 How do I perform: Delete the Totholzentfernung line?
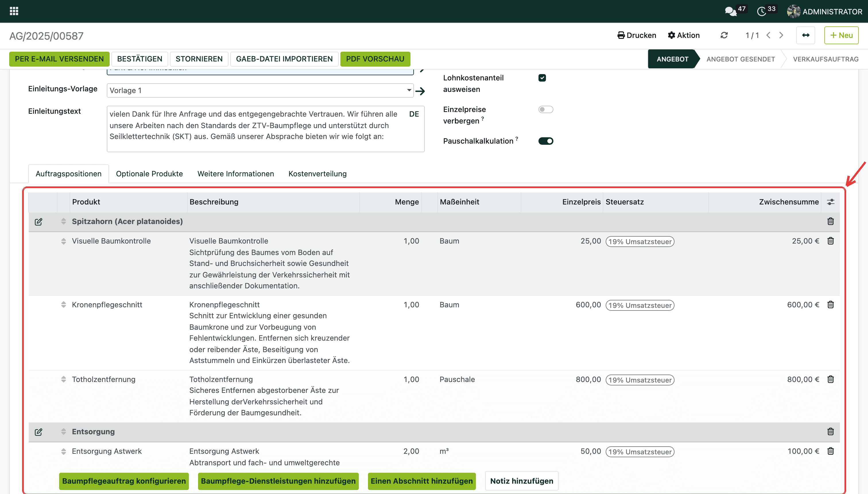point(831,379)
